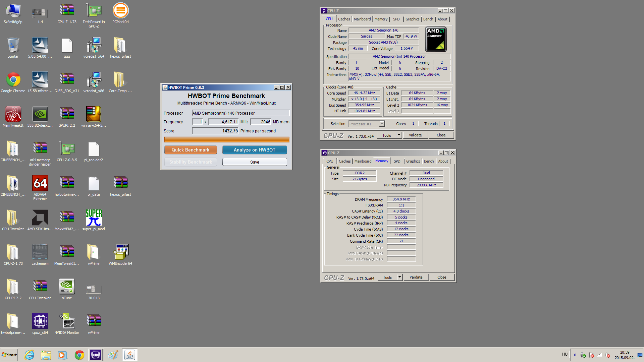This screenshot has width=644, height=362.
Task: Click the HU language indicator in tray
Action: 565,354
